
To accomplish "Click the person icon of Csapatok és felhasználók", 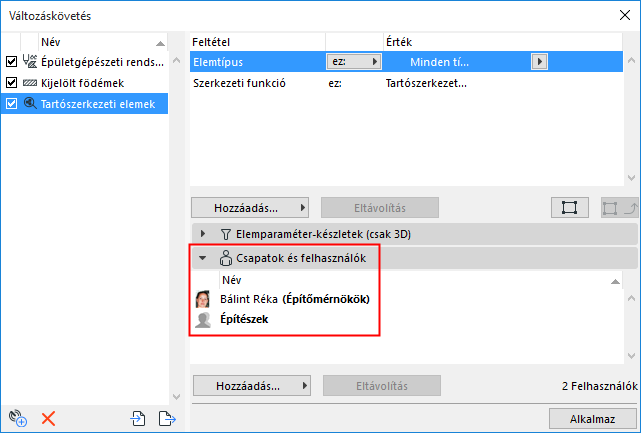I will [x=225, y=258].
